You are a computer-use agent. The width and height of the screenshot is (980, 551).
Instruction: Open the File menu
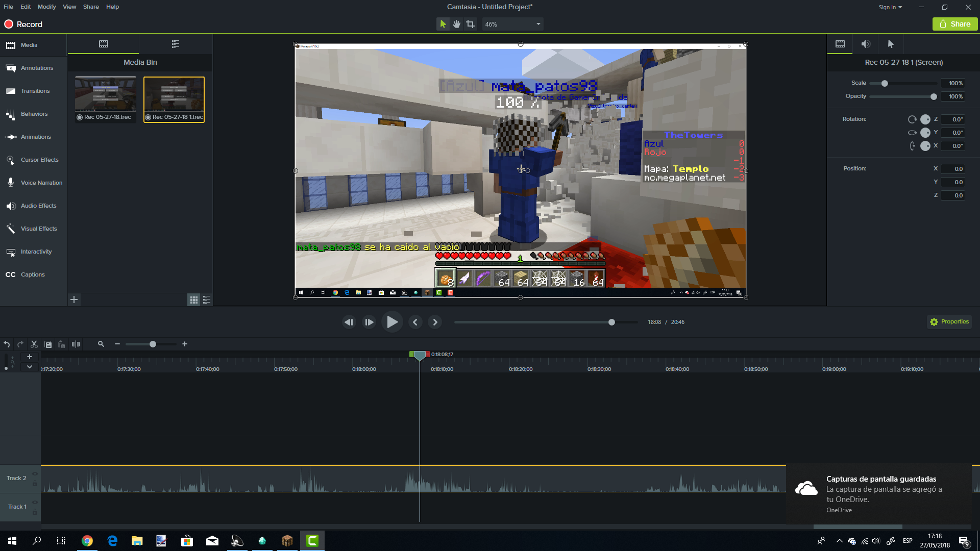[8, 7]
